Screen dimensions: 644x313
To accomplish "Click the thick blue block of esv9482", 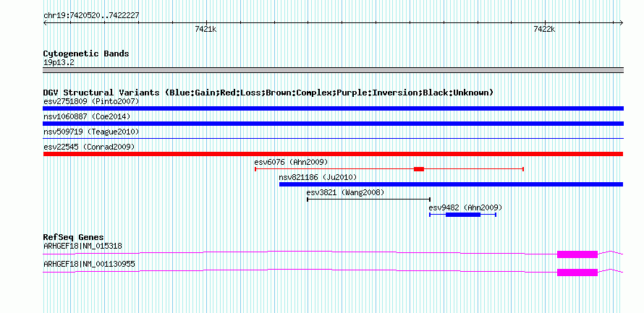I will click(x=463, y=215).
